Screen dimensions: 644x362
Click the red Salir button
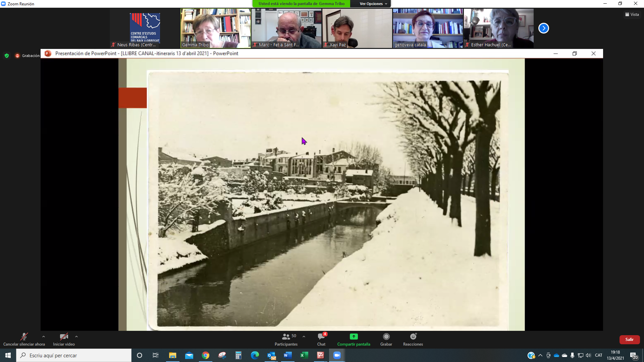pos(629,340)
